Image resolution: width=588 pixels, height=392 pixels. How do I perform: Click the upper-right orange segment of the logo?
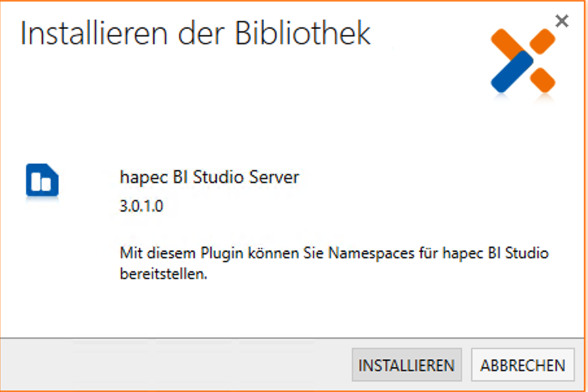tap(542, 40)
